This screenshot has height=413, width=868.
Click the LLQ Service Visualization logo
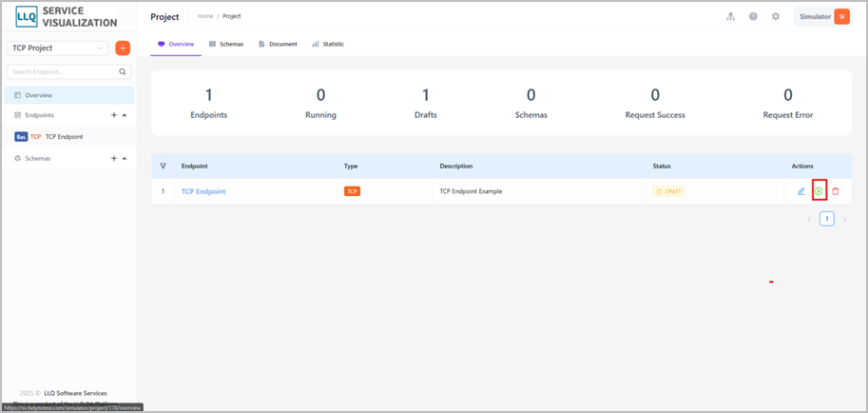click(67, 16)
